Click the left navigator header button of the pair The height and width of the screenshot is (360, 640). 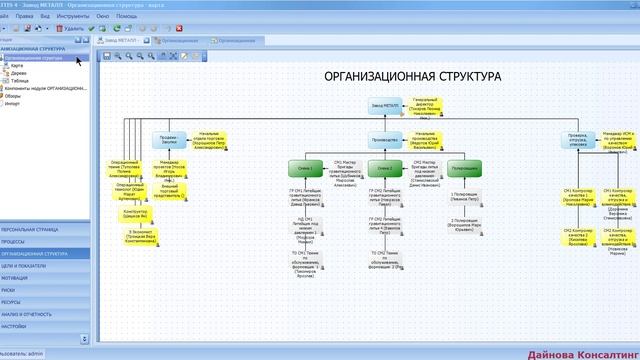[x=78, y=40]
